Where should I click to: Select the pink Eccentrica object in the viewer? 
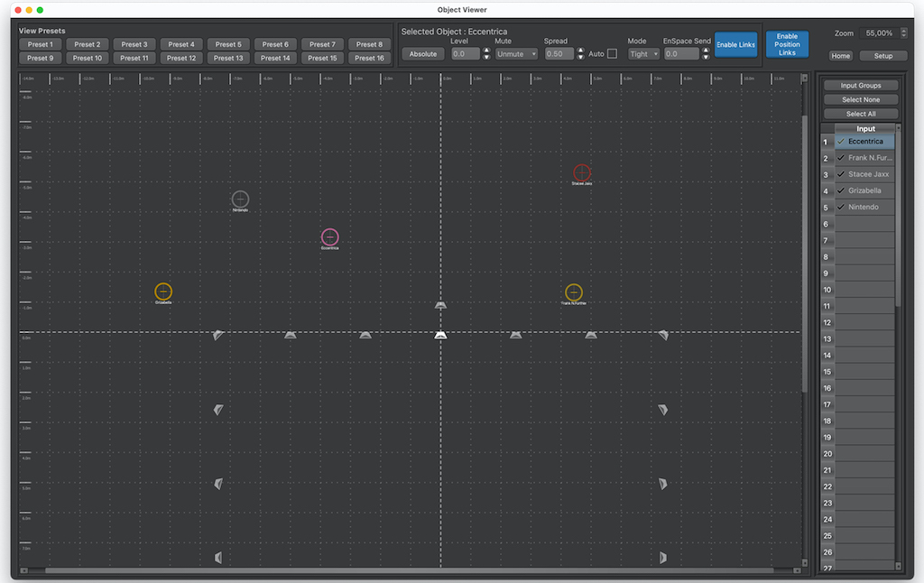coord(330,237)
